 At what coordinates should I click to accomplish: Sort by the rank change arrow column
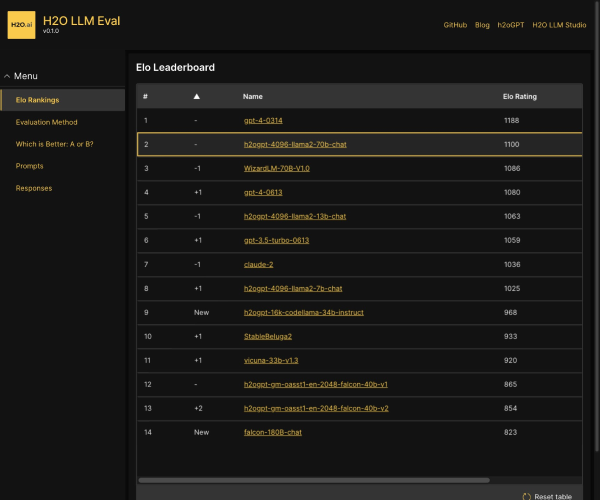197,97
